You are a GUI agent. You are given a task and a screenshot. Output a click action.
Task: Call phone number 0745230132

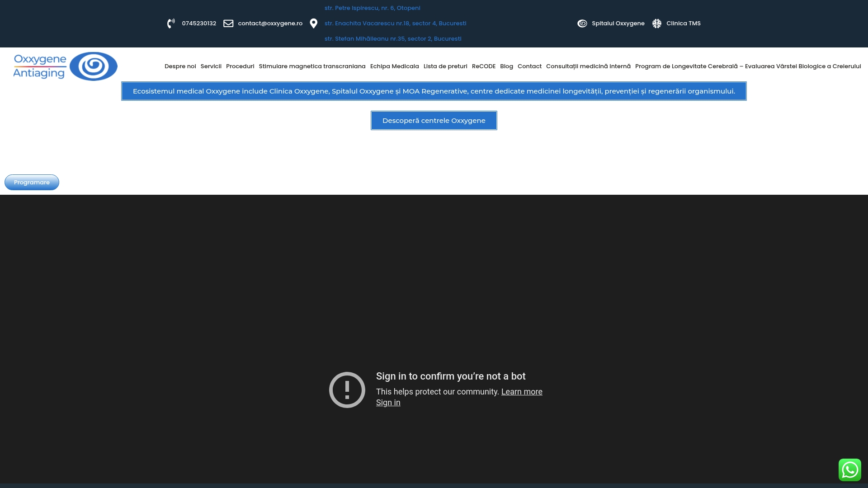tap(199, 23)
